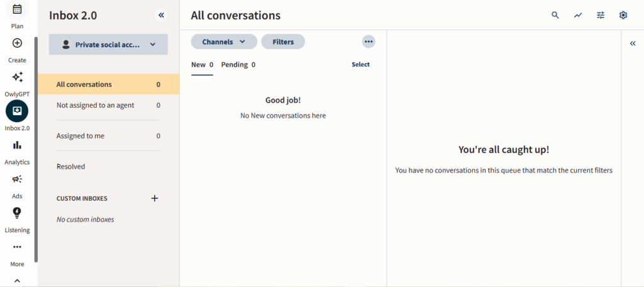This screenshot has width=644, height=287.
Task: Open the search magnifier icon
Action: tap(555, 15)
